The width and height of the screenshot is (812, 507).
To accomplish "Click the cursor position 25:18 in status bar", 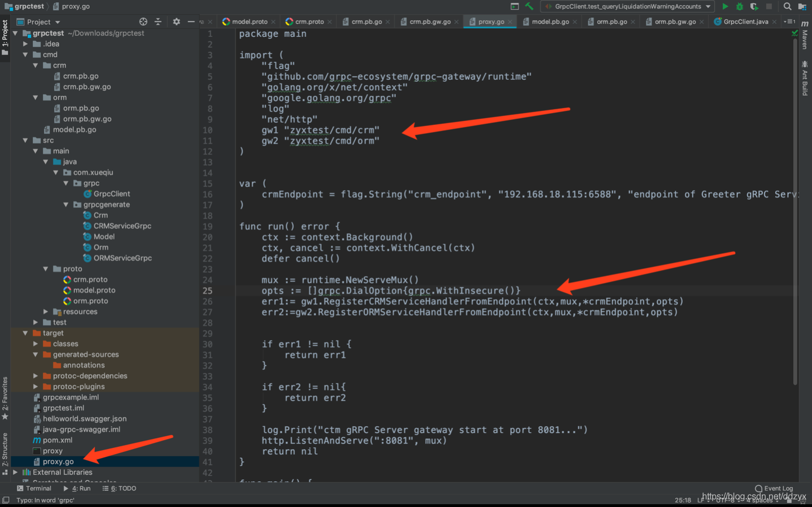I will click(683, 500).
